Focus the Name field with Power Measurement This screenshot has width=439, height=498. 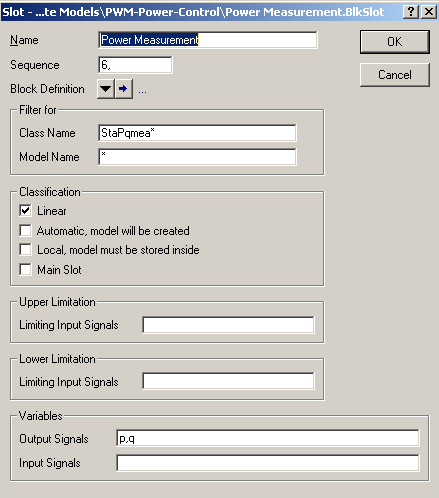pyautogui.click(x=208, y=40)
